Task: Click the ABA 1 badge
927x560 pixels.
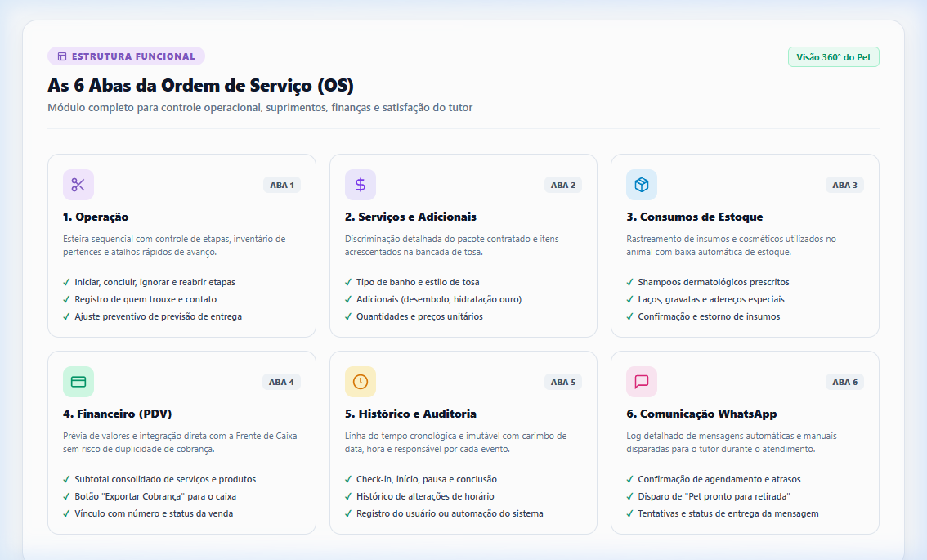Action: click(x=282, y=185)
